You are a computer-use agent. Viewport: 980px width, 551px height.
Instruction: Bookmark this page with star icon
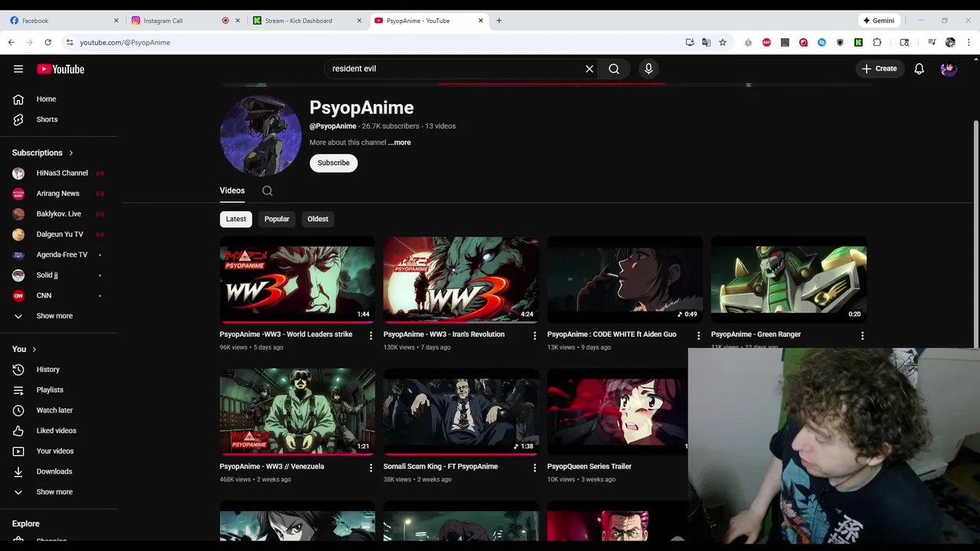pos(723,42)
